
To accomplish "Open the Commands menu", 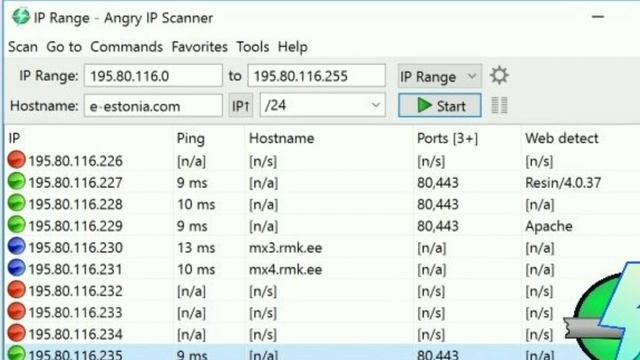I will coord(127,47).
